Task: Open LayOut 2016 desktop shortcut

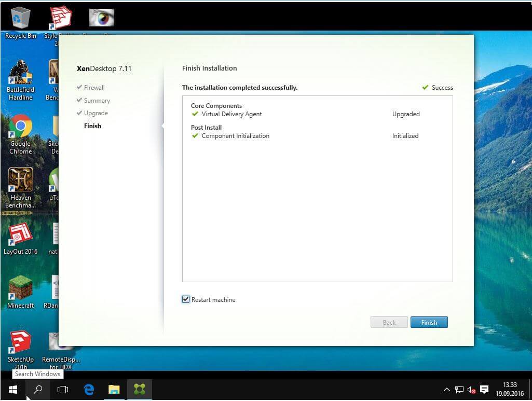Action: point(20,238)
